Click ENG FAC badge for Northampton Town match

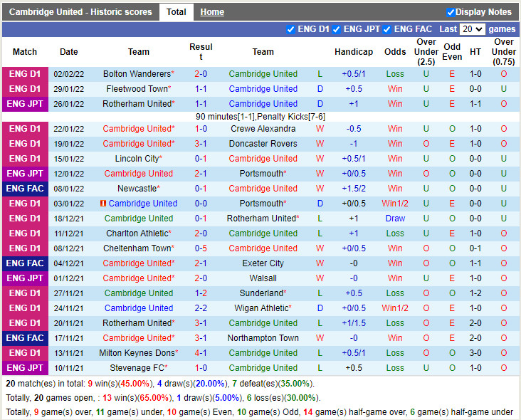point(25,338)
